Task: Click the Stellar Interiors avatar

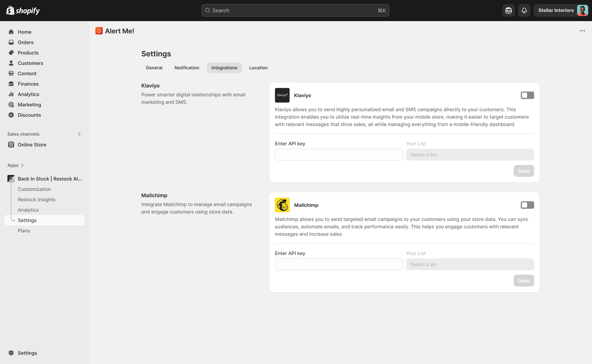Action: pos(582,10)
